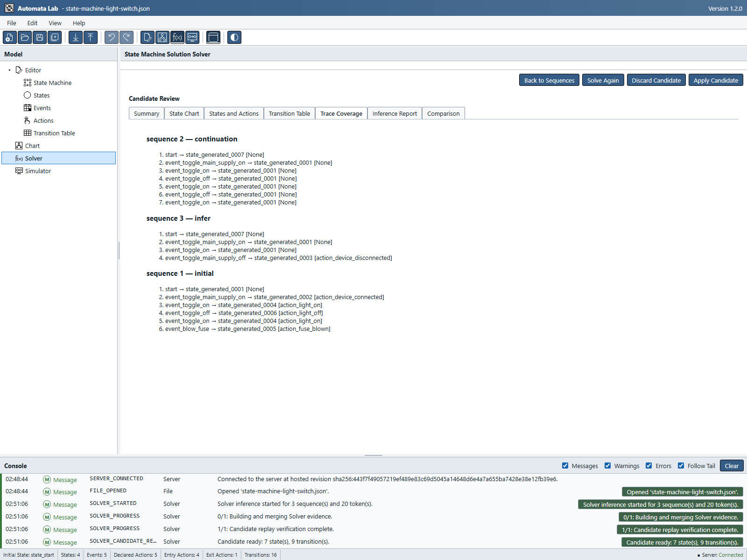Viewport: 747px width, 560px height.
Task: Click the new file toolbar icon
Action: (10, 37)
